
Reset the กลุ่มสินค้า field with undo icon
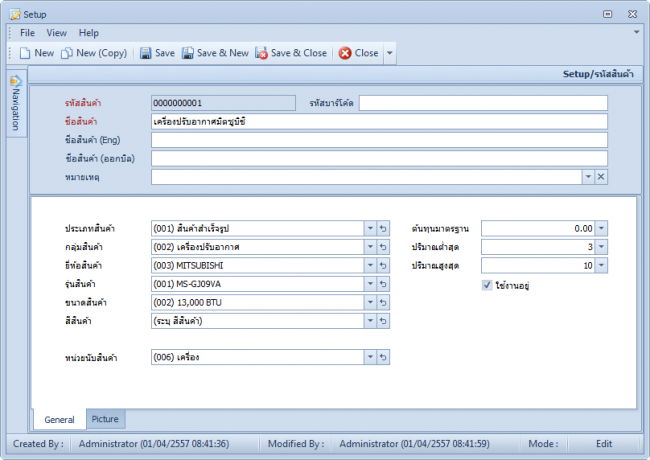pyautogui.click(x=383, y=247)
